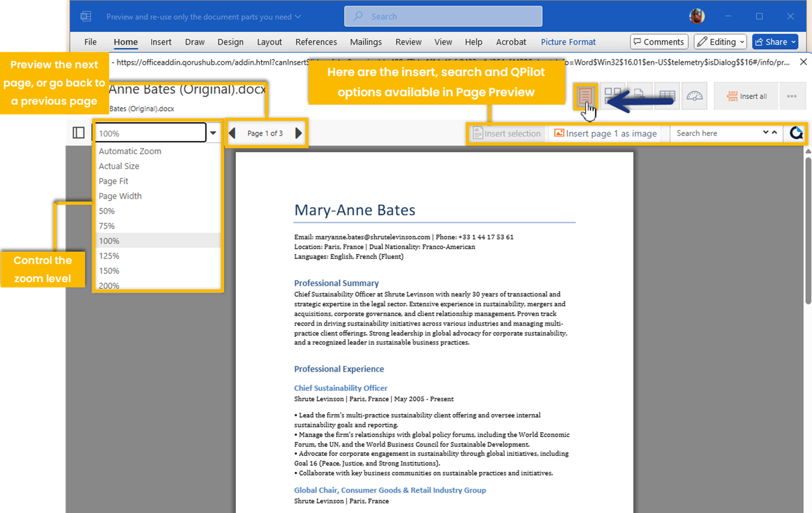Open the Insert ribbon tab
Image resolution: width=812 pixels, height=513 pixels.
point(161,42)
